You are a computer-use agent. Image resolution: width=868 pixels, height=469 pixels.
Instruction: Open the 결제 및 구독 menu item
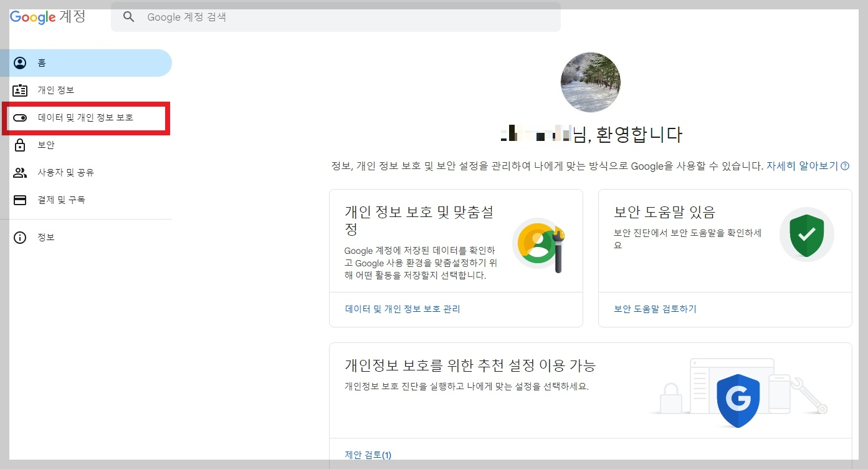point(86,200)
